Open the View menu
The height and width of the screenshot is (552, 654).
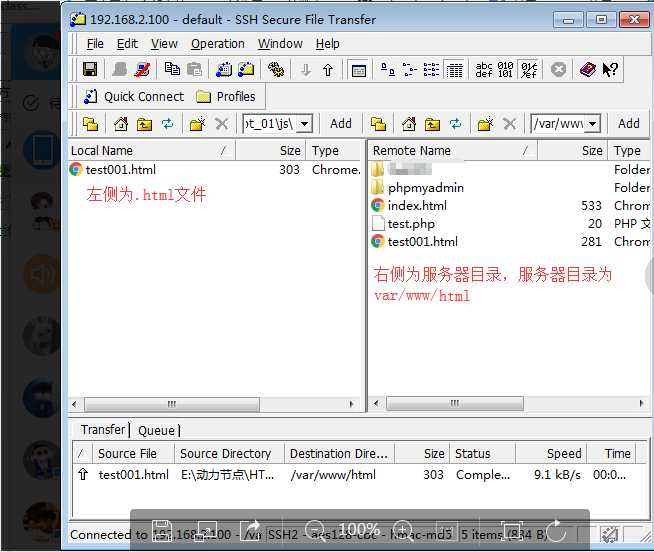coord(164,43)
